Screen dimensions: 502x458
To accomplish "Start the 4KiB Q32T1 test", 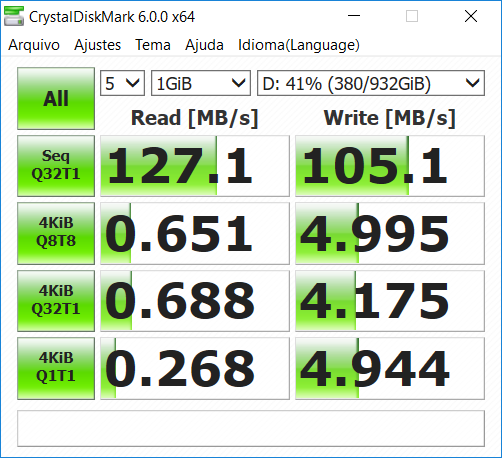I will coord(56,301).
